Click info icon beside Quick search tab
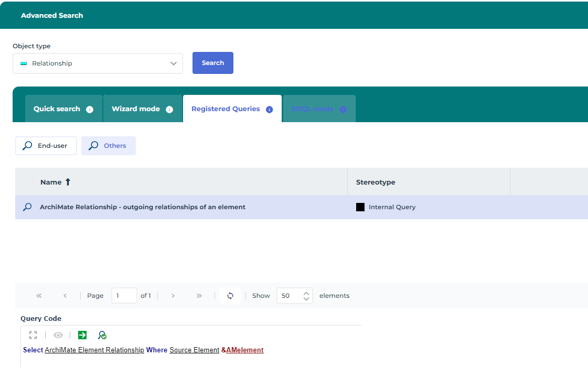 point(90,110)
